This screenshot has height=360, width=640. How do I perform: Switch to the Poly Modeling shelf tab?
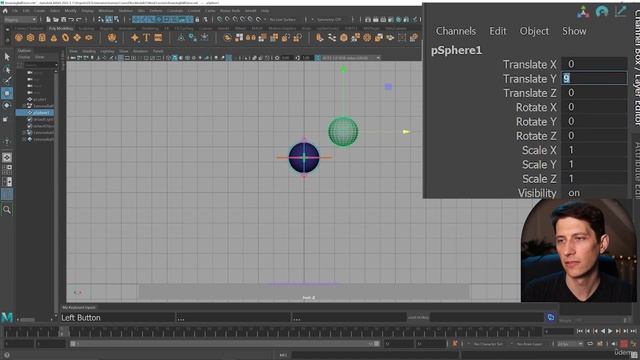coord(61,29)
